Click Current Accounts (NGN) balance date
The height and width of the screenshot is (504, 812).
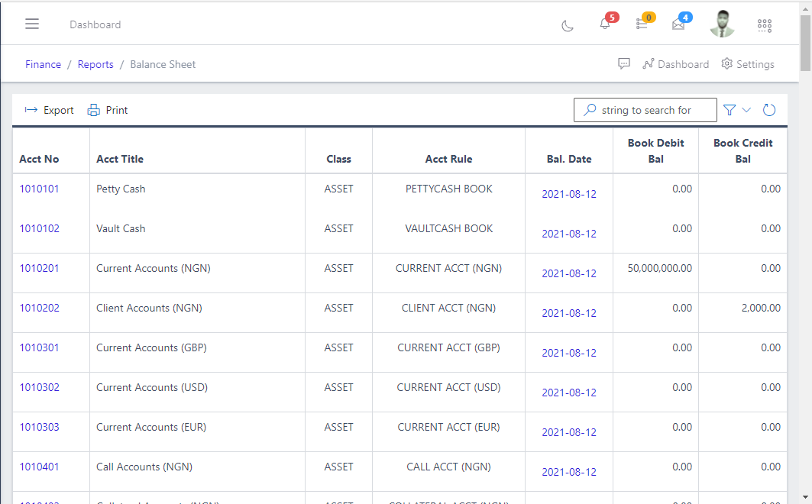[569, 273]
